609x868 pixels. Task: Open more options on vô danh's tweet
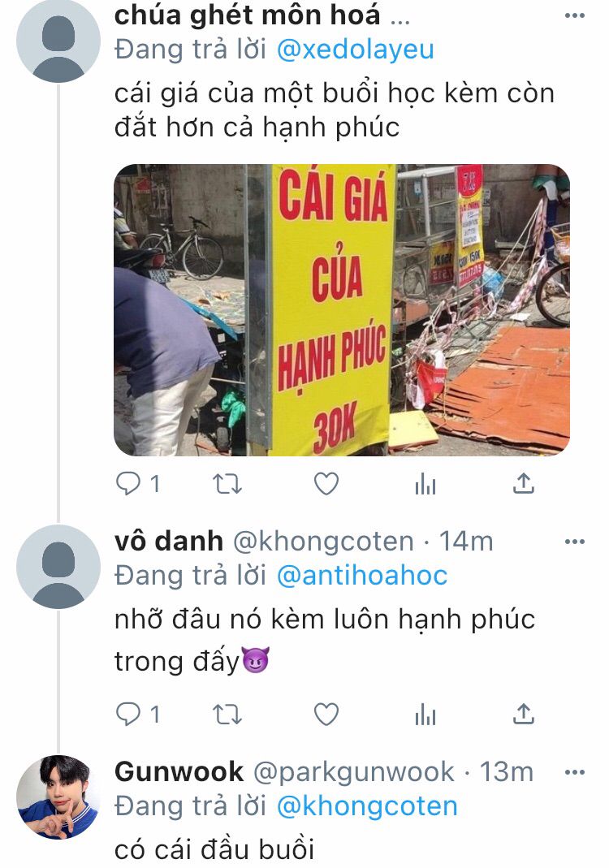coord(575,542)
